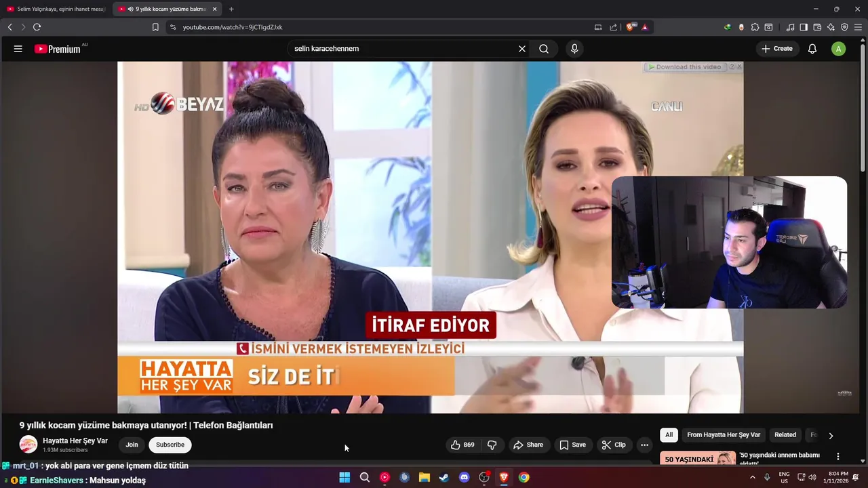Subscribe to Hayatta Her Şey Var
This screenshot has height=488, width=868.
click(170, 445)
